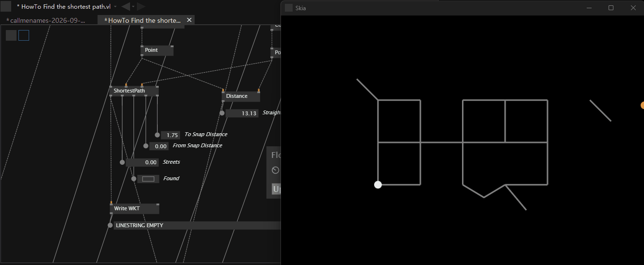Open the navigation history dropdown arrow

click(133, 7)
